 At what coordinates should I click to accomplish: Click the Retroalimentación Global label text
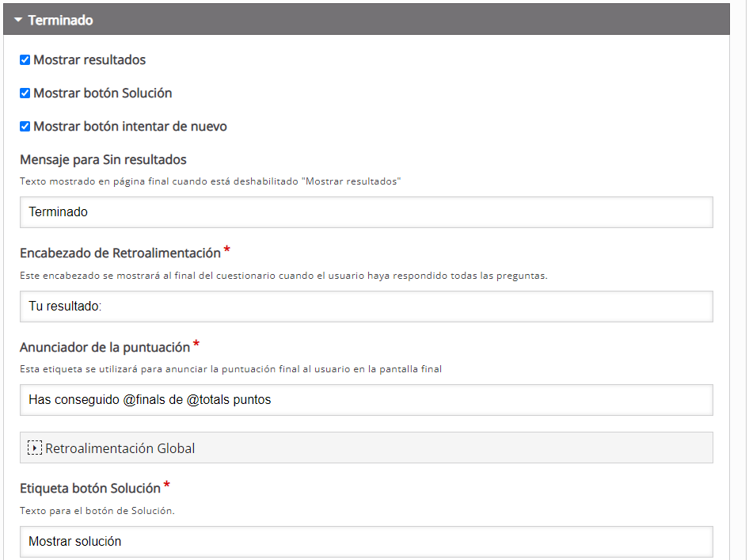pos(120,448)
